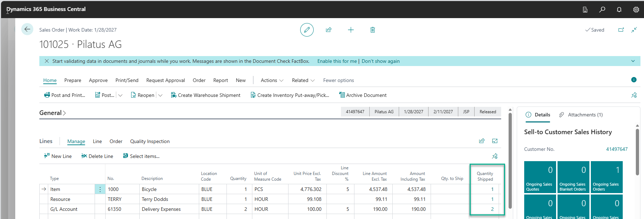Open the settings gear
644x219 pixels.
(x=636, y=10)
